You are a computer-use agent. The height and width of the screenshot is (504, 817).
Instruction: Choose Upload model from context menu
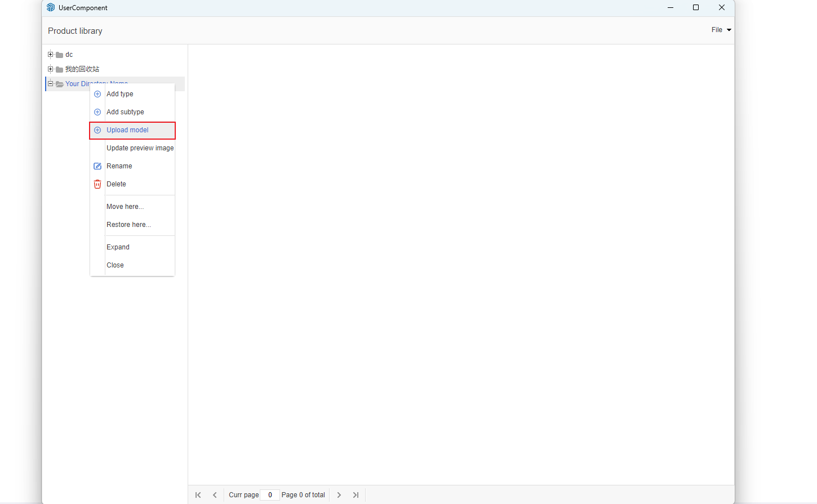point(127,130)
